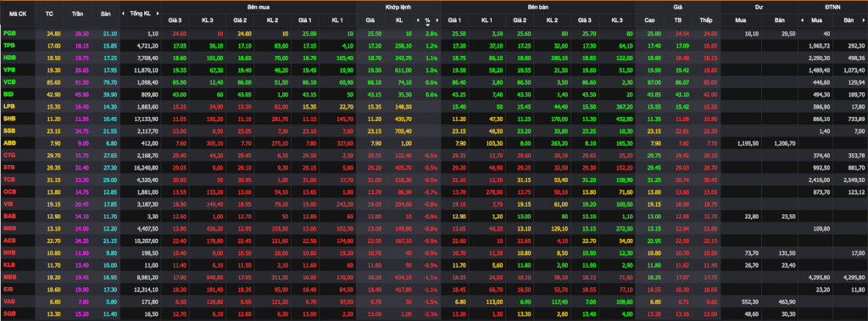Click VPB matched volume 611,00
868x321 pixels.
pos(403,70)
